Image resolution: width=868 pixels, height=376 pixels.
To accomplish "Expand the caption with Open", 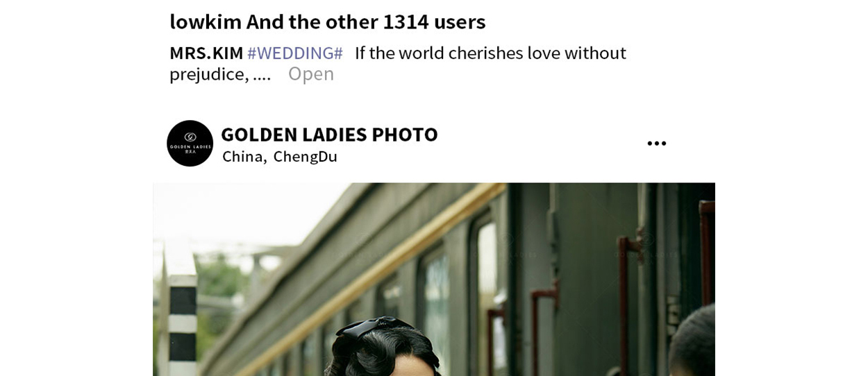I will click(x=311, y=74).
